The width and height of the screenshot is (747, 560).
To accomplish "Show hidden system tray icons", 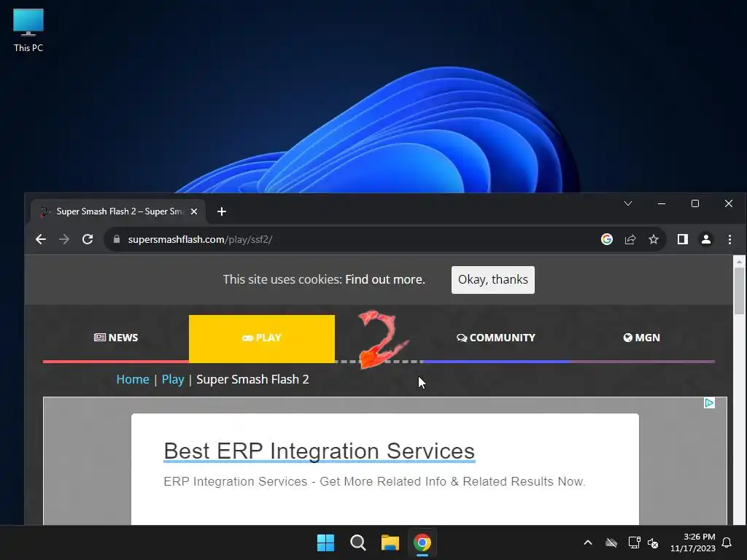I will [x=588, y=542].
